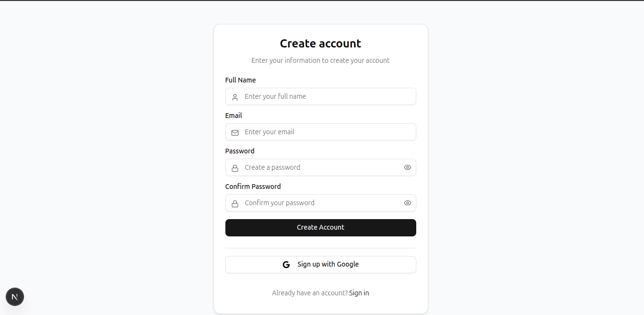This screenshot has height=315, width=644.
Task: Select the Full Name label
Action: pos(240,80)
